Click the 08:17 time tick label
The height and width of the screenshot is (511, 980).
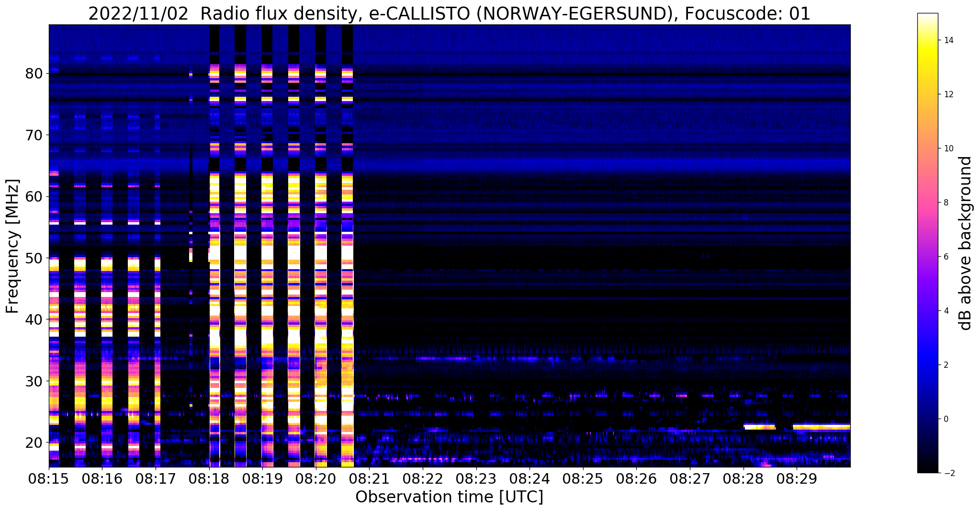(x=156, y=478)
